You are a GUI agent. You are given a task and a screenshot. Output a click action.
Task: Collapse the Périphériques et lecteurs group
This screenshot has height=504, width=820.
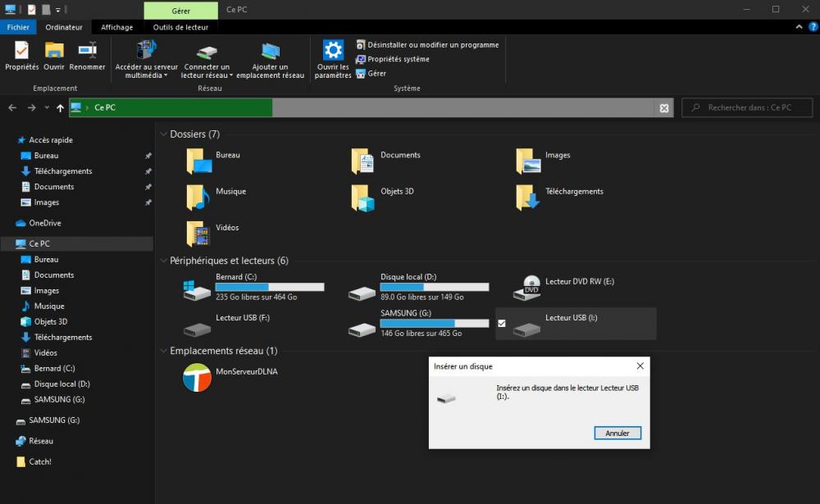click(163, 261)
